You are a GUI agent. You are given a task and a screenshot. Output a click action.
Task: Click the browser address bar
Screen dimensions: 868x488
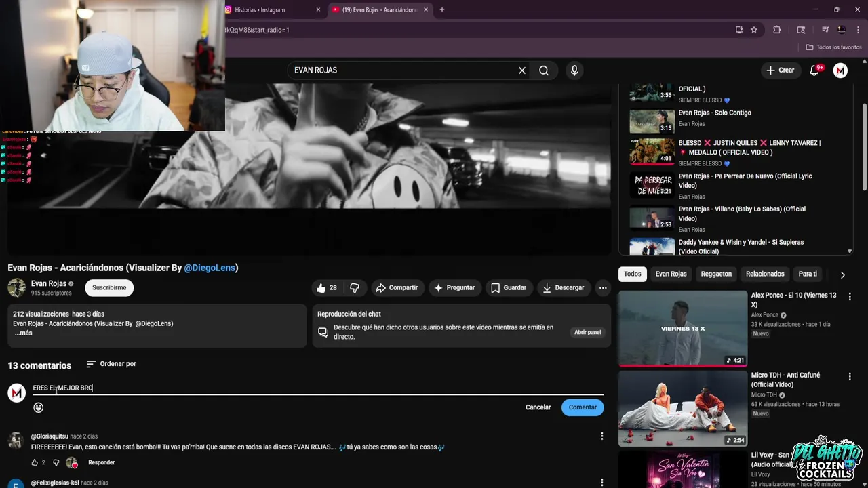(475, 30)
